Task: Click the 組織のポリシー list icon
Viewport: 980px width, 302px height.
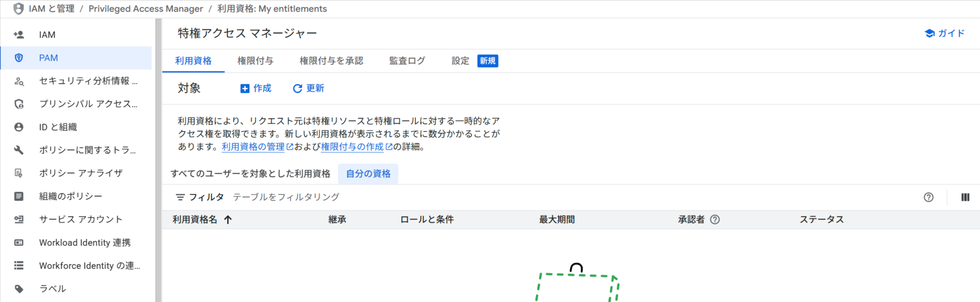Action: (x=19, y=196)
